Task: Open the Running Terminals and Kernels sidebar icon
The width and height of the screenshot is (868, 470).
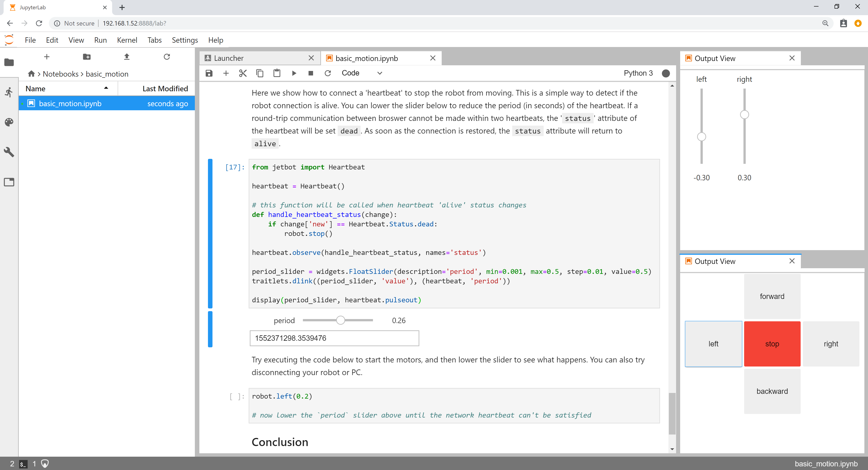Action: pyautogui.click(x=9, y=92)
